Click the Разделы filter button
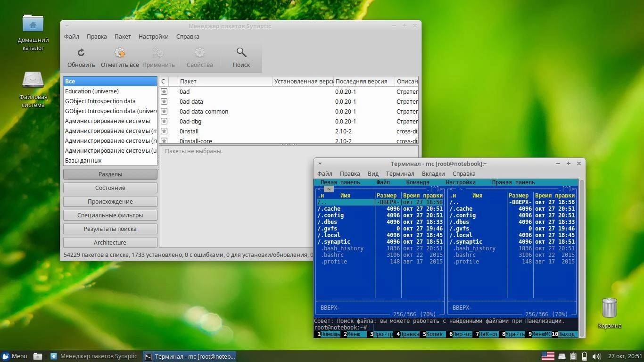The image size is (644, 362). [110, 174]
